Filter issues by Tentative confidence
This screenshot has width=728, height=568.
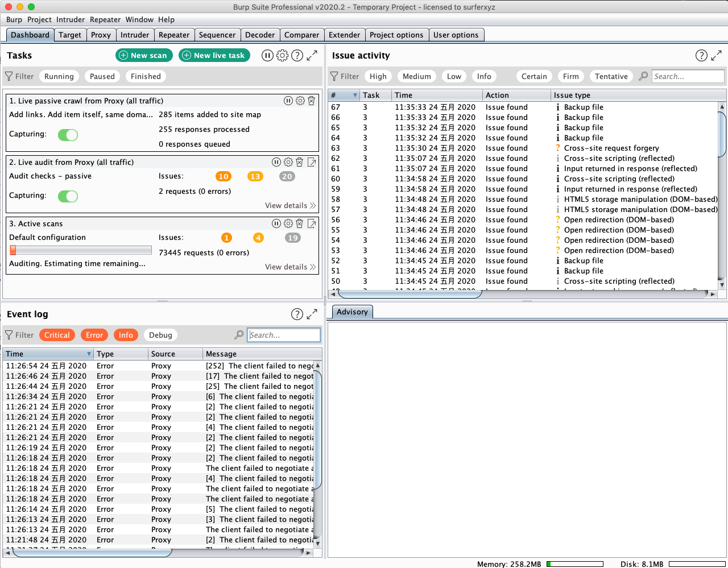point(611,76)
